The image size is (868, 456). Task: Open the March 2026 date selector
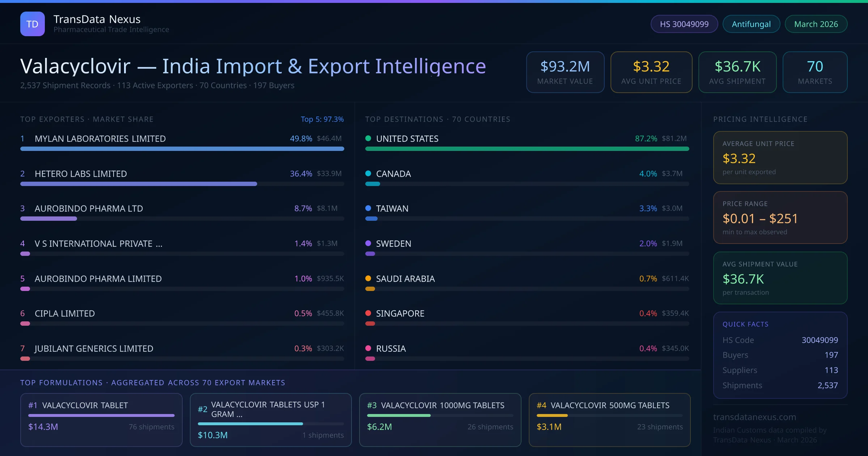click(x=816, y=24)
